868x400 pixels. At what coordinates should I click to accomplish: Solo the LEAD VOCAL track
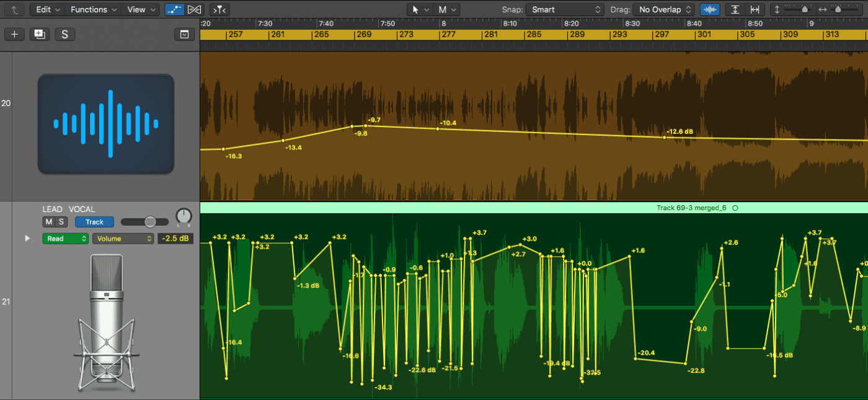click(61, 222)
